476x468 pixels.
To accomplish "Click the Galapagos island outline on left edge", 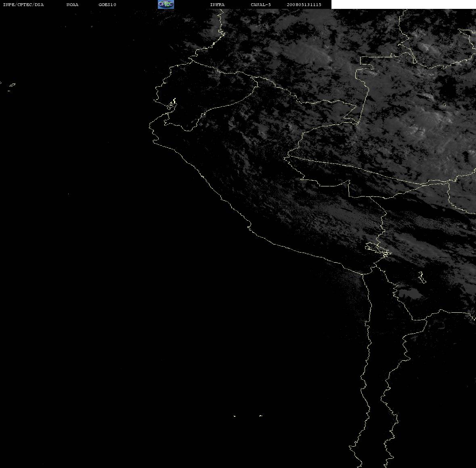I will [x=12, y=86].
